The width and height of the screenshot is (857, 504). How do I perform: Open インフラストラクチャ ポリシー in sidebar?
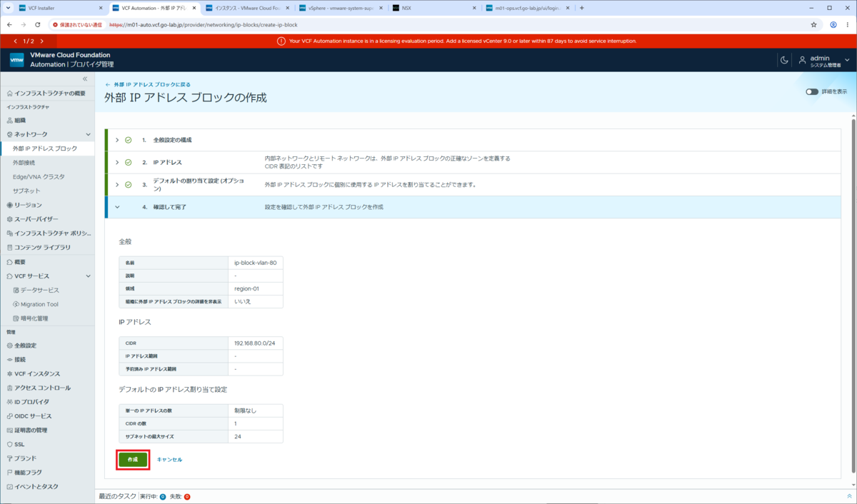(47, 233)
